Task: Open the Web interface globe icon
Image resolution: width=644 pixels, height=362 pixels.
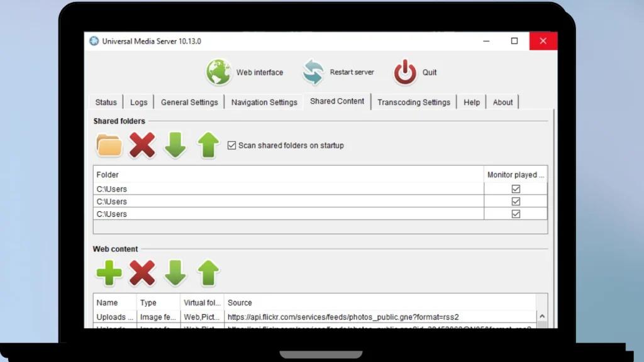Action: click(x=218, y=72)
